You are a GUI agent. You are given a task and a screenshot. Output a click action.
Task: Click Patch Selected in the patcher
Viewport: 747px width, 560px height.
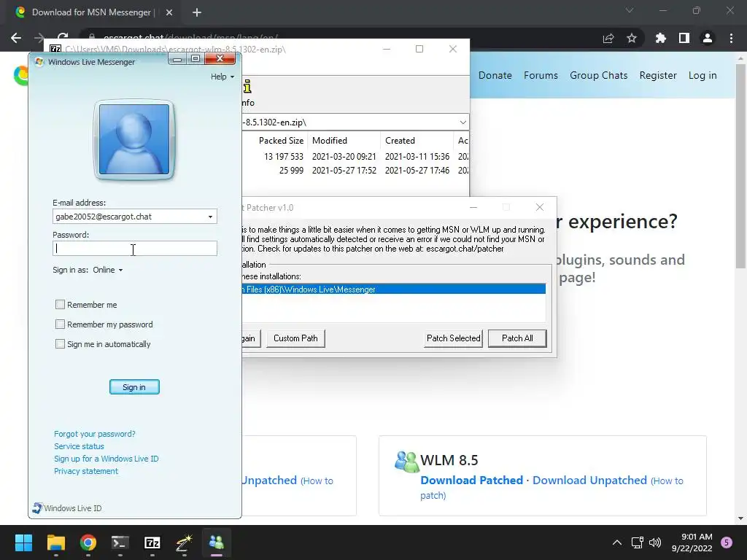454,338
